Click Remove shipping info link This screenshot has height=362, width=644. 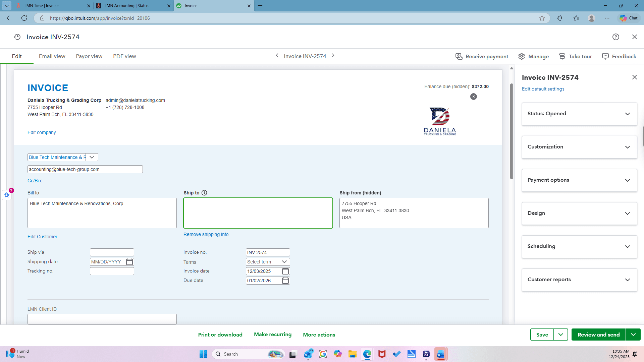click(x=206, y=234)
